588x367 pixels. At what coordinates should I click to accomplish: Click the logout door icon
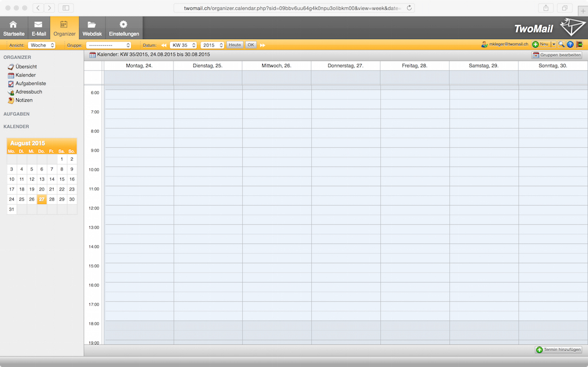(579, 44)
